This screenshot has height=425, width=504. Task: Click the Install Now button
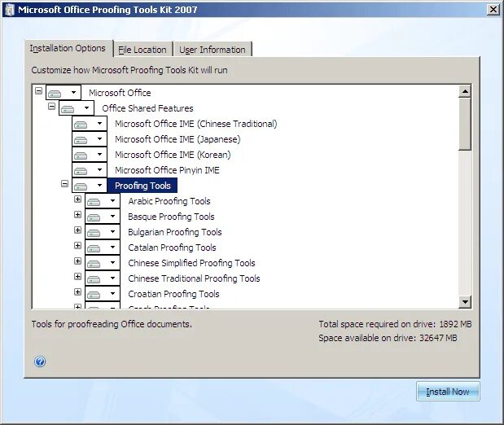(x=448, y=392)
